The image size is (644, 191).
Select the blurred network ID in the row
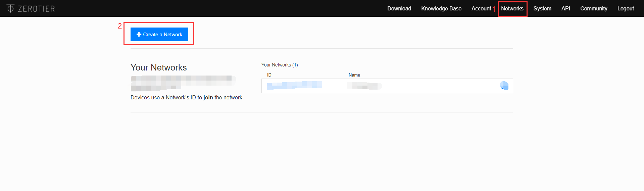pos(294,86)
